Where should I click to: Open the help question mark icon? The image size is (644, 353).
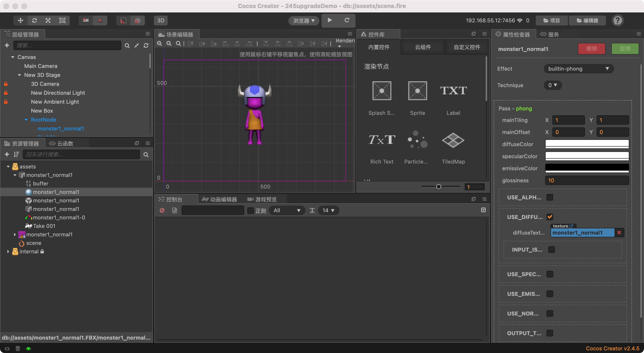[618, 20]
